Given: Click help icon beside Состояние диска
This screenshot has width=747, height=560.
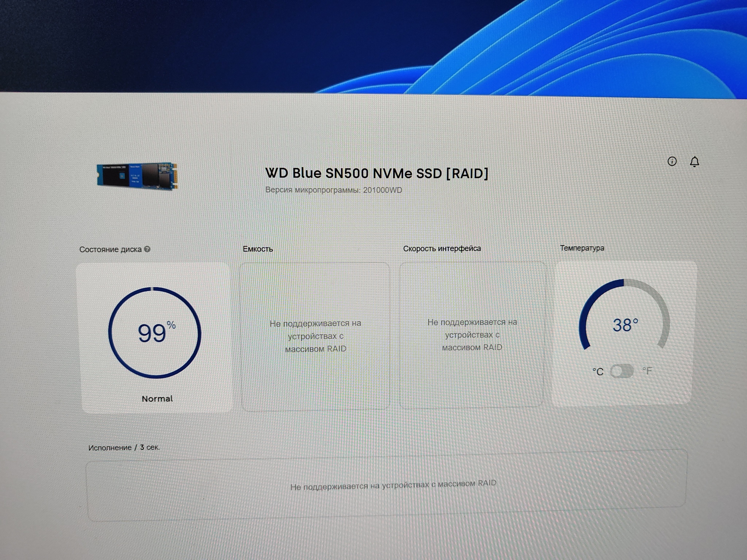Looking at the screenshot, I should 147,249.
